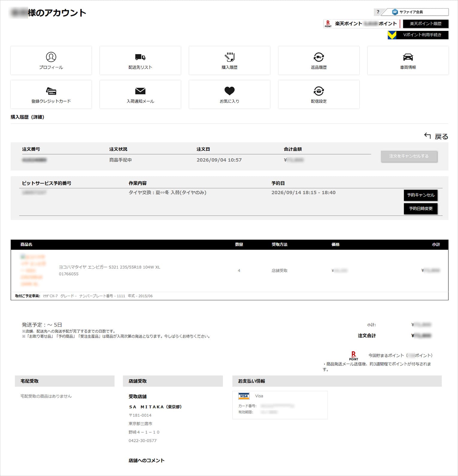Click store name SA MITAKA（東京都）
The height and width of the screenshot is (476, 458).
pos(155,407)
